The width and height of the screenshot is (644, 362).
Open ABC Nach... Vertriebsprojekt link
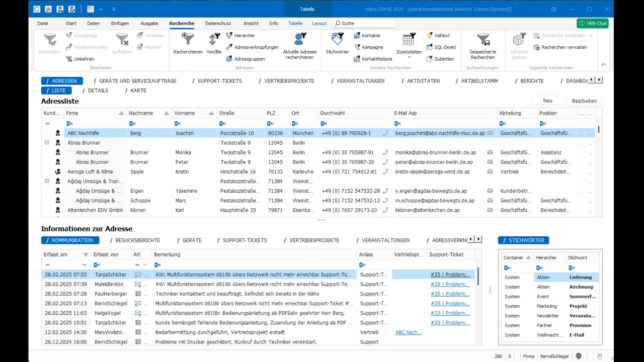point(409,332)
